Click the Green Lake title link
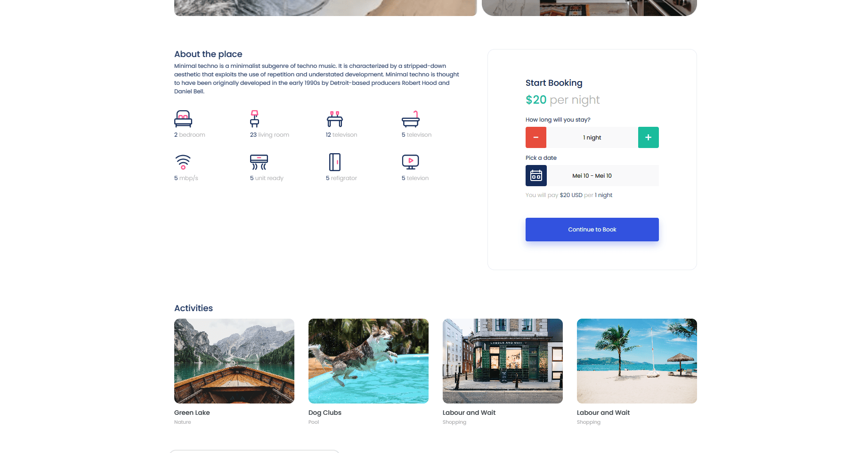Viewport: 868px width, 453px height. (192, 412)
